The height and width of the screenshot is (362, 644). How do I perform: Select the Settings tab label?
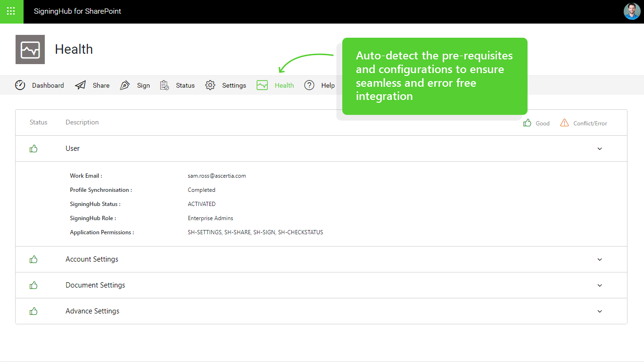tap(234, 85)
